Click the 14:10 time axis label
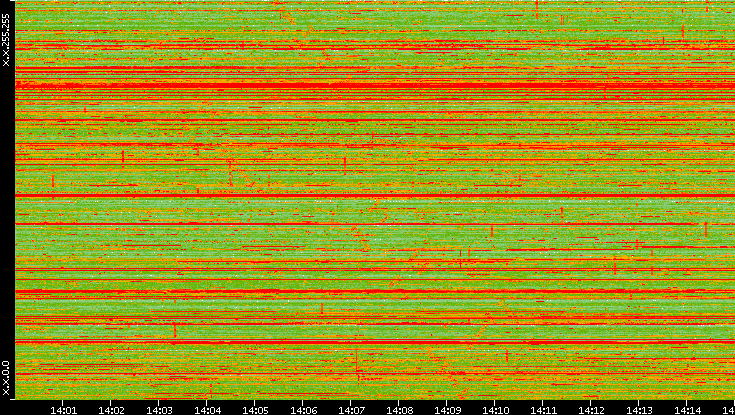 495,410
